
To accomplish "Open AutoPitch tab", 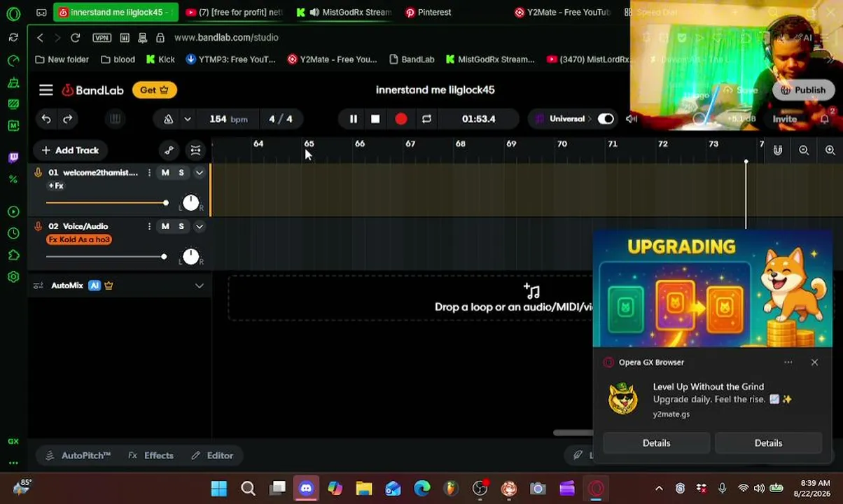I will click(78, 456).
